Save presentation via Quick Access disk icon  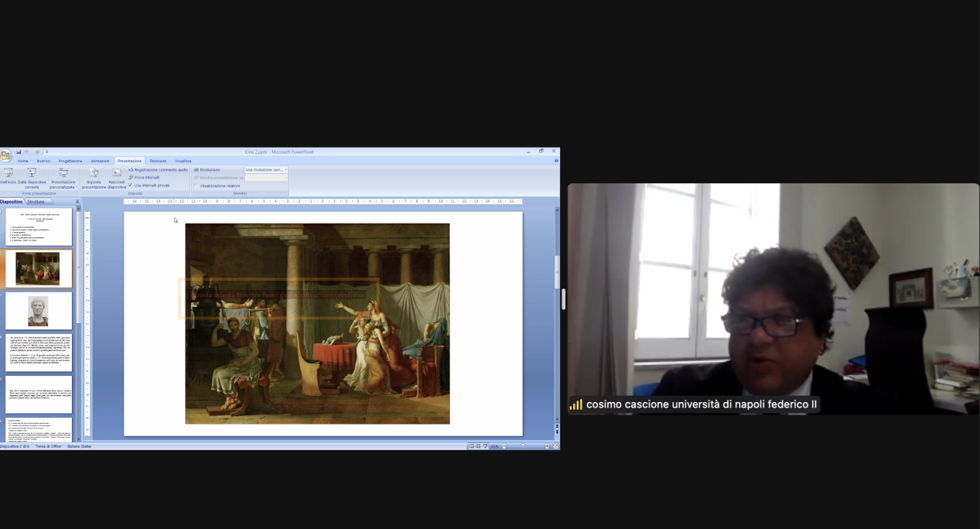pyautogui.click(x=18, y=152)
